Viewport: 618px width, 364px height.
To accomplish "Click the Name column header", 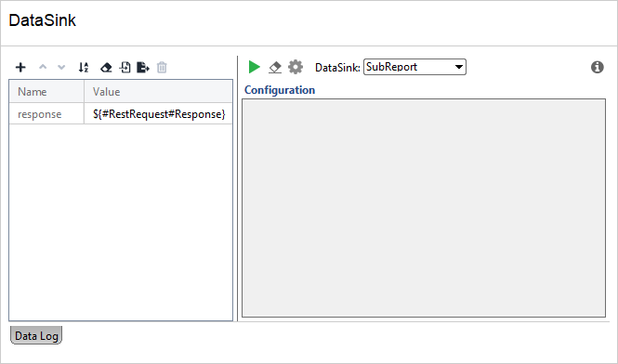I will coord(46,92).
